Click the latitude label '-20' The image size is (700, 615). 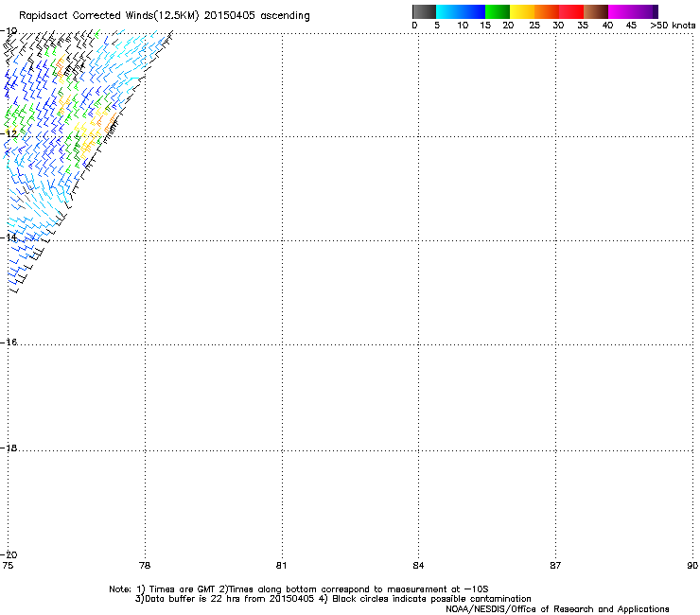pyautogui.click(x=9, y=554)
